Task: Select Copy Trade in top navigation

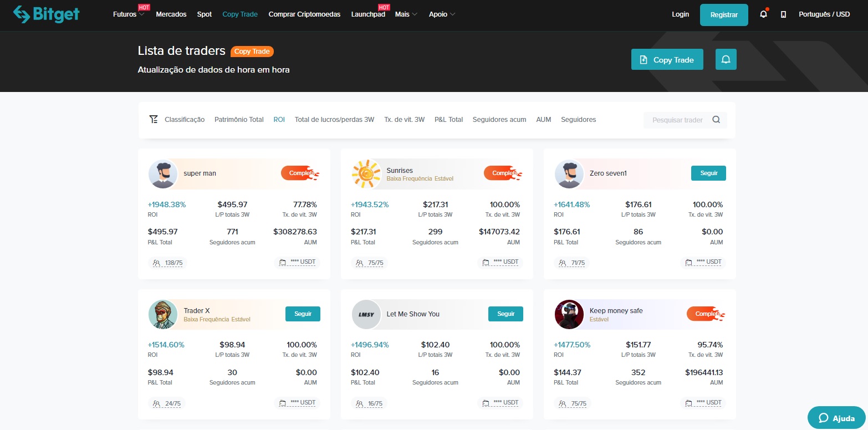Action: click(x=240, y=14)
